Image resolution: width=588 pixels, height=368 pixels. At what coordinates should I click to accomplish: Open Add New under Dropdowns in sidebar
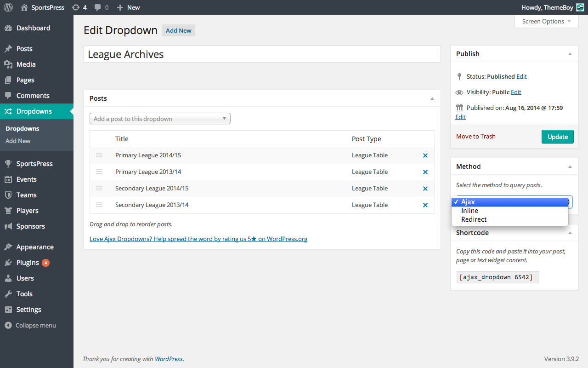tap(18, 141)
